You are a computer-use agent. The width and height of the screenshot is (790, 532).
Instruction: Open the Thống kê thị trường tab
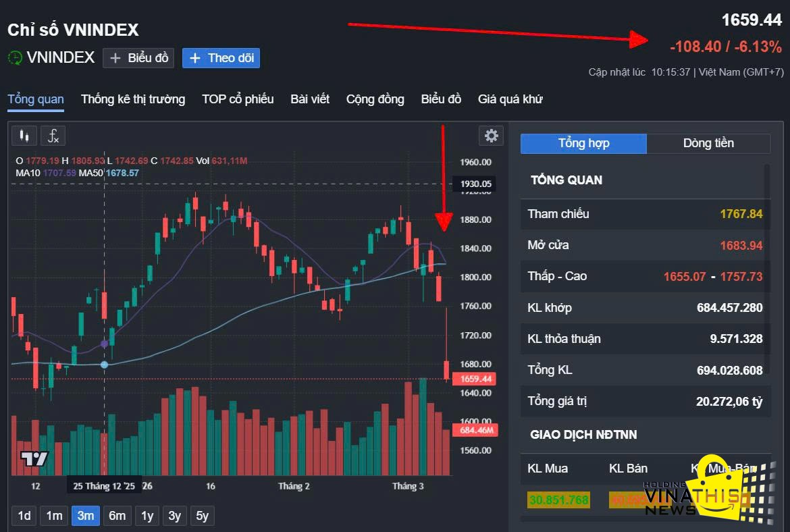pyautogui.click(x=132, y=99)
